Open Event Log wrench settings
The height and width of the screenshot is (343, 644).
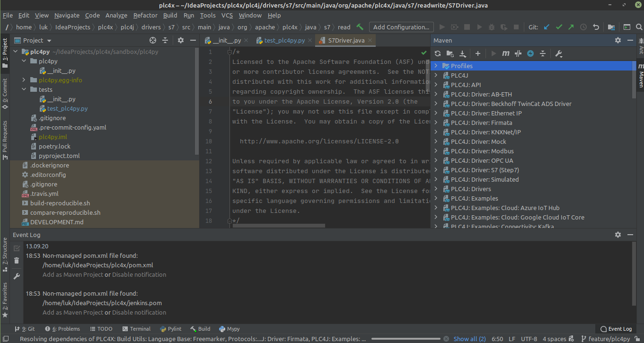(17, 276)
